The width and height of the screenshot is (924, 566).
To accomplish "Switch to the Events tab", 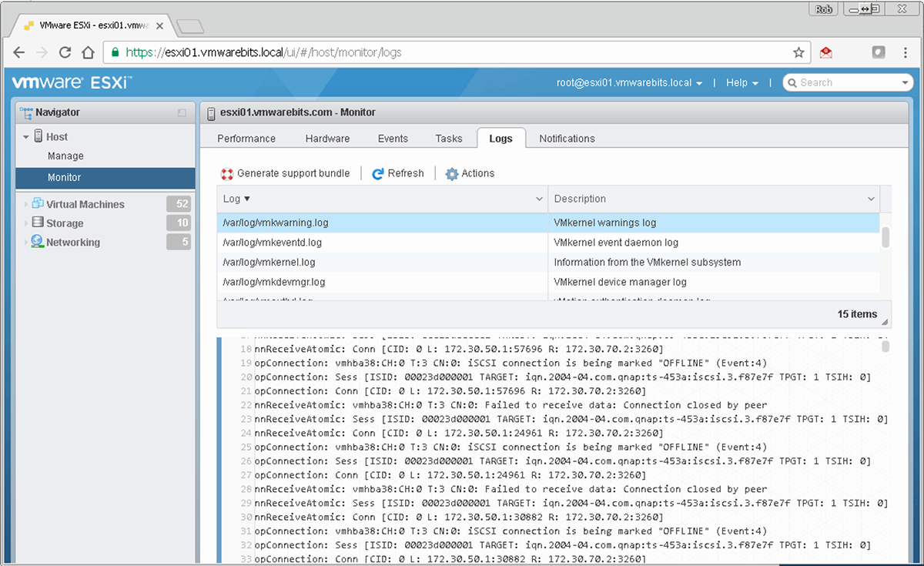I will [x=393, y=139].
